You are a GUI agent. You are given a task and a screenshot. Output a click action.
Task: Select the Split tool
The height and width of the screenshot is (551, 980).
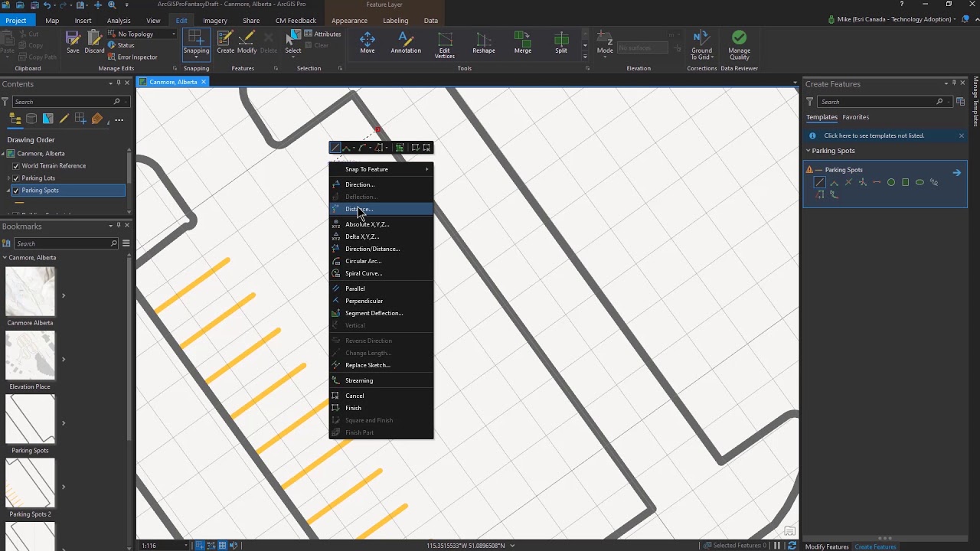tap(561, 42)
